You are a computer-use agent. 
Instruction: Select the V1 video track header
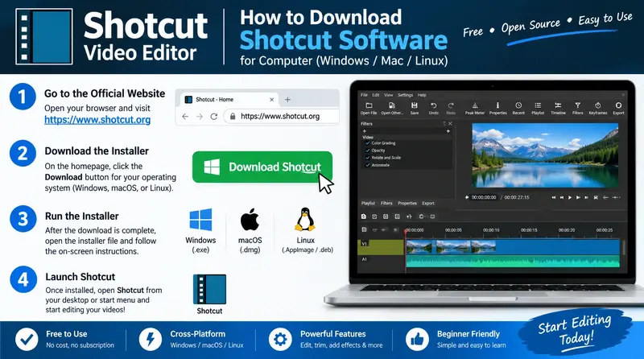pos(380,247)
